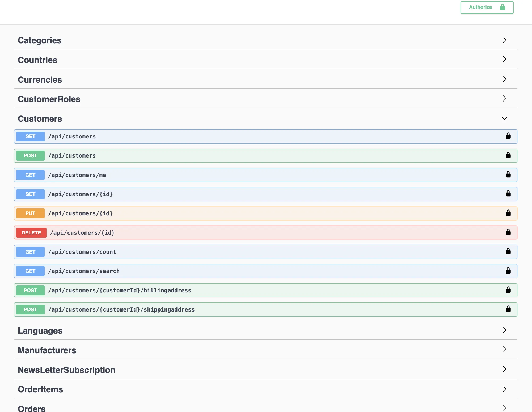Viewport: 532px width, 412px height.
Task: Collapse the Customers section chevron
Action: point(504,118)
